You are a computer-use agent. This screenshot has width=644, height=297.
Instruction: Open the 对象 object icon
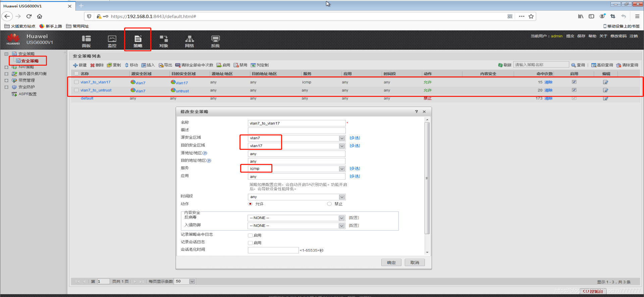164,41
